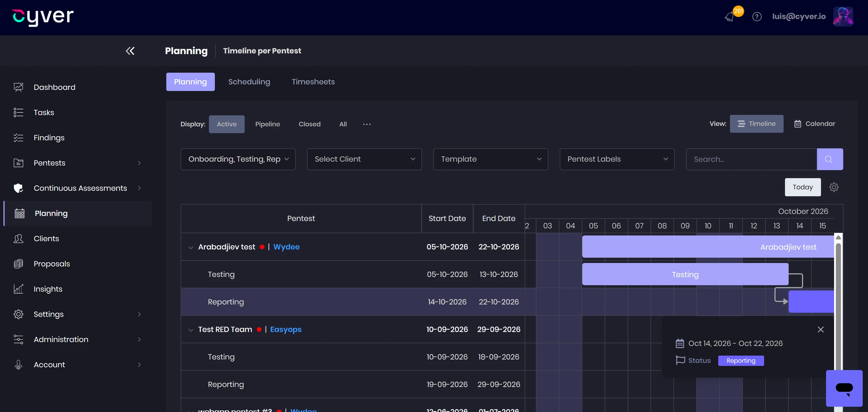Open Findings in the sidebar
The image size is (868, 412).
point(49,138)
